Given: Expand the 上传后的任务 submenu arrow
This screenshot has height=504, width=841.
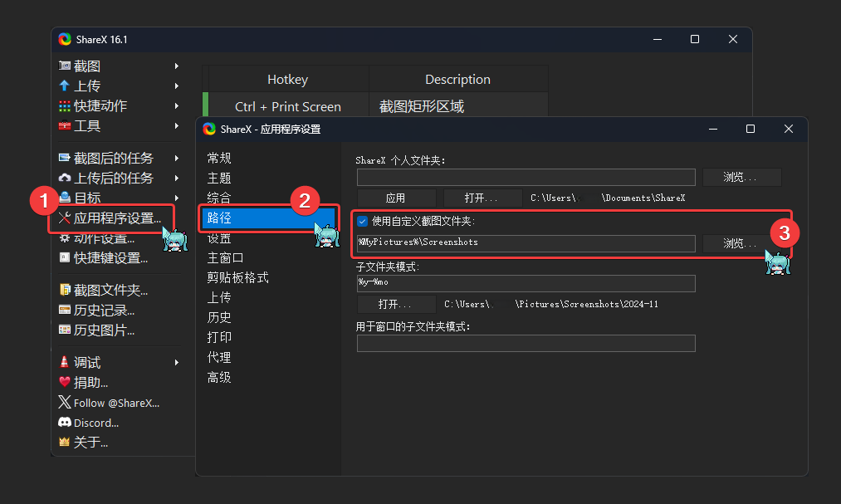Looking at the screenshot, I should pos(177,178).
